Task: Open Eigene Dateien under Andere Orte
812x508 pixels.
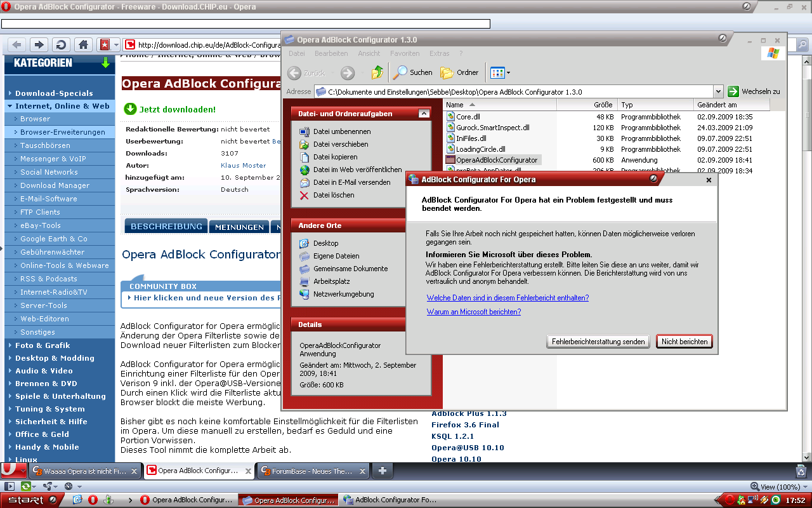Action: 329,256
